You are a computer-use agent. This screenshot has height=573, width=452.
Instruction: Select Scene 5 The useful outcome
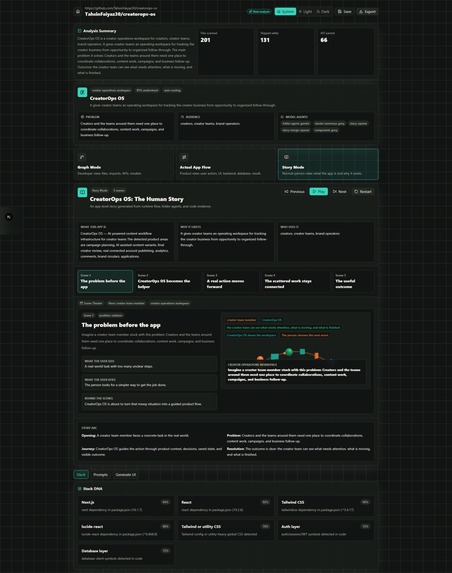pos(353,281)
